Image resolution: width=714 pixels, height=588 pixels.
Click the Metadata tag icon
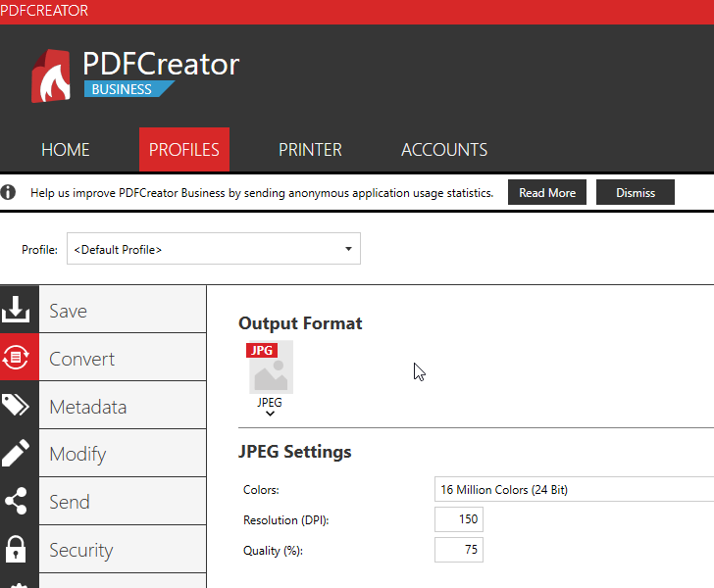point(16,405)
